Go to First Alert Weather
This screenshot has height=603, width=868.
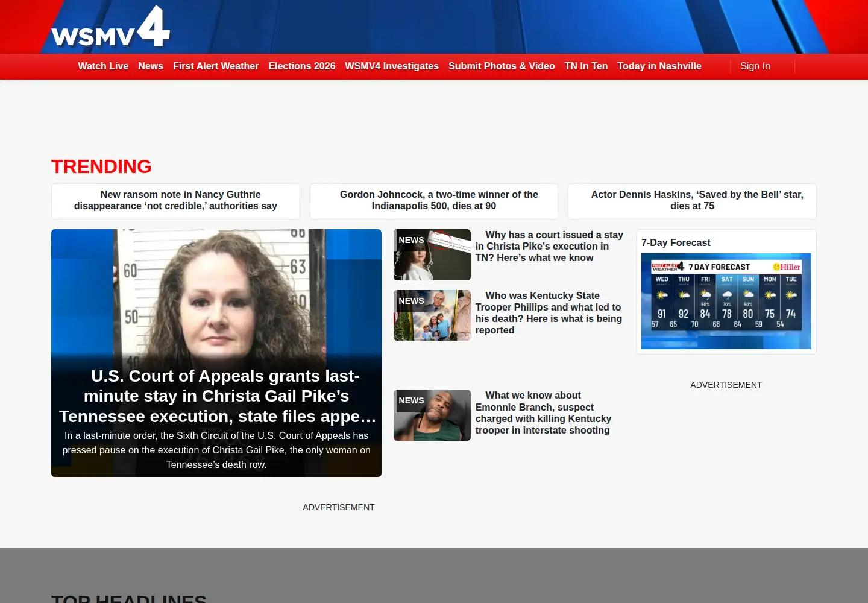[216, 66]
